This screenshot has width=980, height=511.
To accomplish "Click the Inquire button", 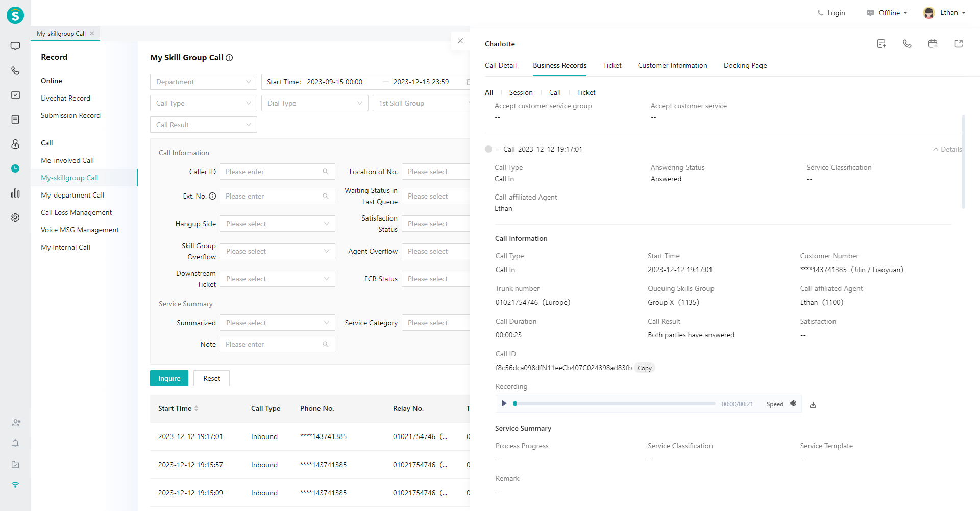I will [x=169, y=378].
